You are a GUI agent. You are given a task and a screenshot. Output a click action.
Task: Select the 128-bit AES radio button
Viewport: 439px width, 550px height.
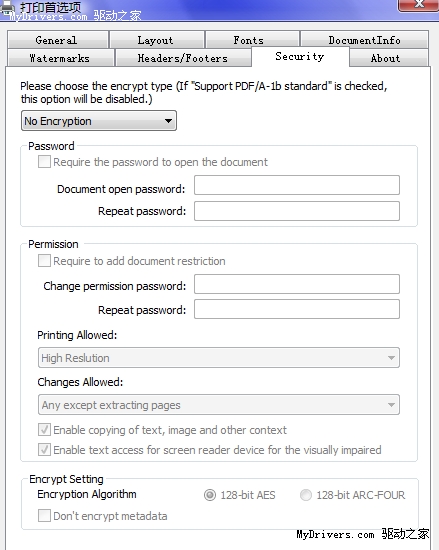pos(210,495)
